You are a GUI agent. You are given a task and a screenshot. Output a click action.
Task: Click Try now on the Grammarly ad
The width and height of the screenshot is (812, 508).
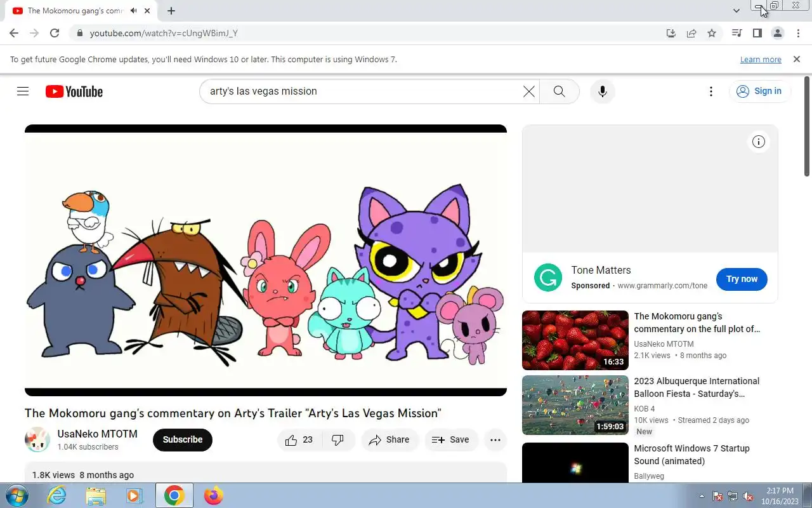pos(742,279)
